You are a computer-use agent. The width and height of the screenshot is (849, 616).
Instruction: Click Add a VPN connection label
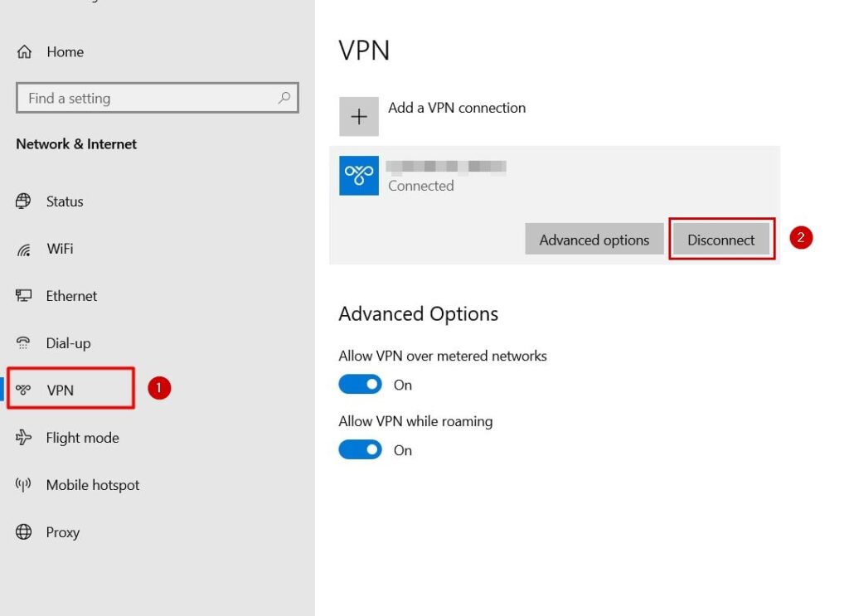coord(457,108)
